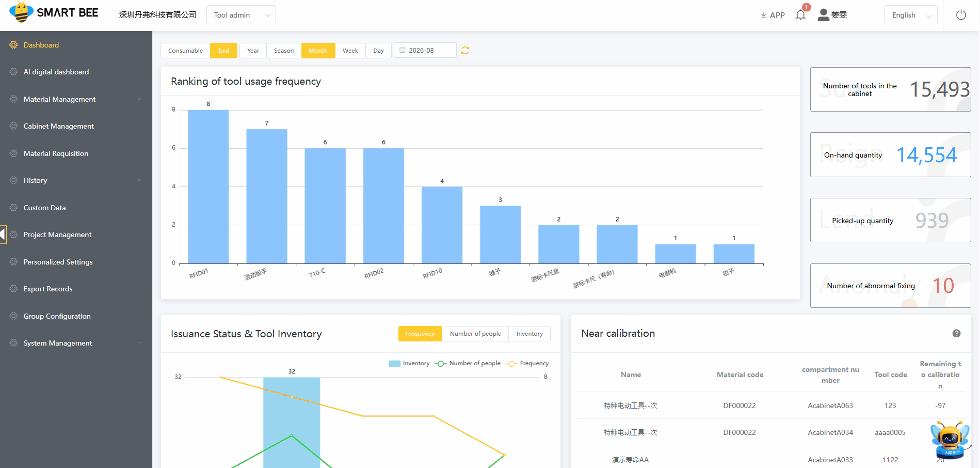
Task: Switch period to Season
Action: (x=284, y=51)
